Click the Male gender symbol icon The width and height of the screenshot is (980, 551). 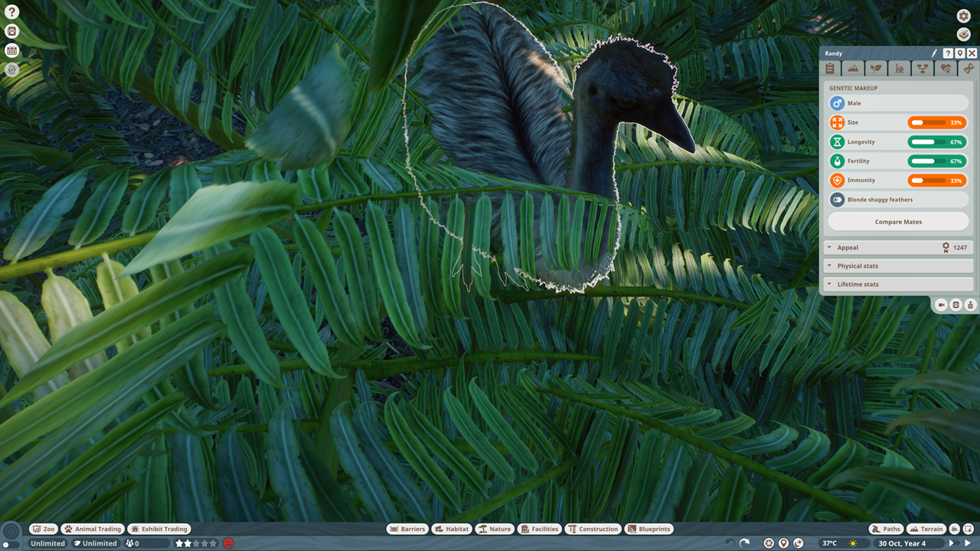pos(837,103)
